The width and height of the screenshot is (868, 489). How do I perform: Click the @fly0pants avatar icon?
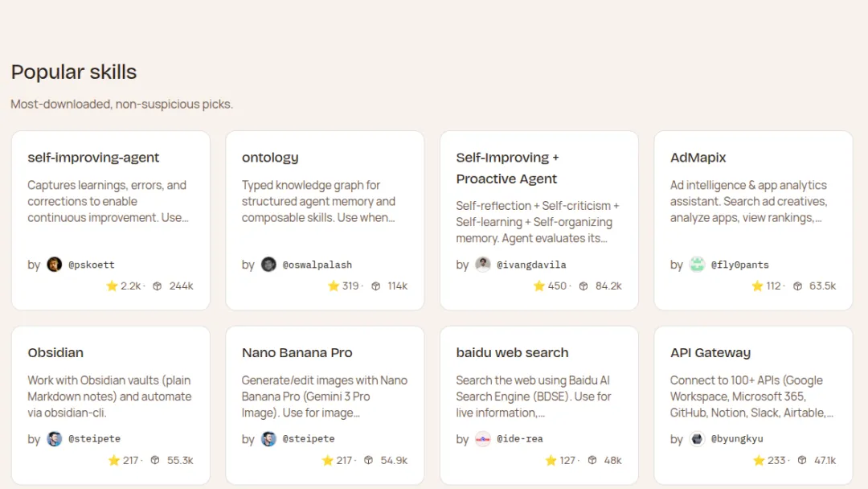pyautogui.click(x=697, y=265)
